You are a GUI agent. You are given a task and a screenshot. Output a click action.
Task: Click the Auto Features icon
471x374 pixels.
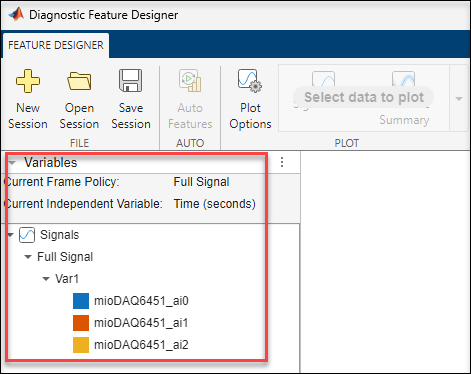pyautogui.click(x=190, y=80)
